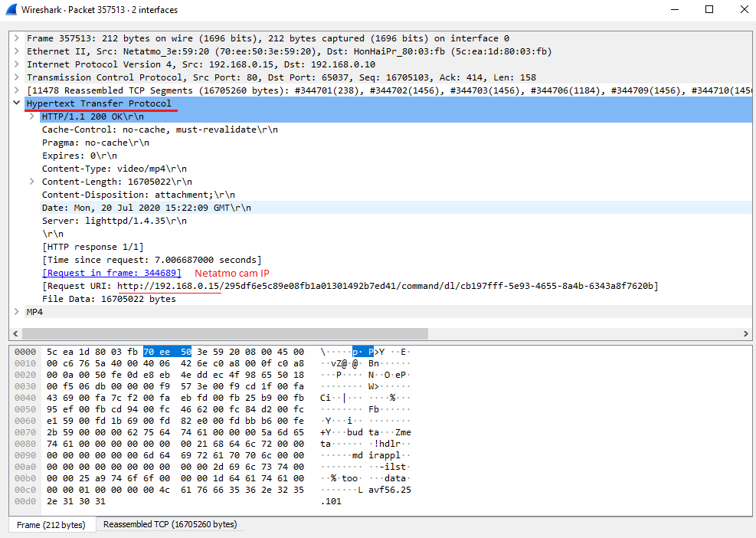This screenshot has width=756, height=538.
Task: Click the horizontal scrollbar right arrow
Action: pos(746,333)
